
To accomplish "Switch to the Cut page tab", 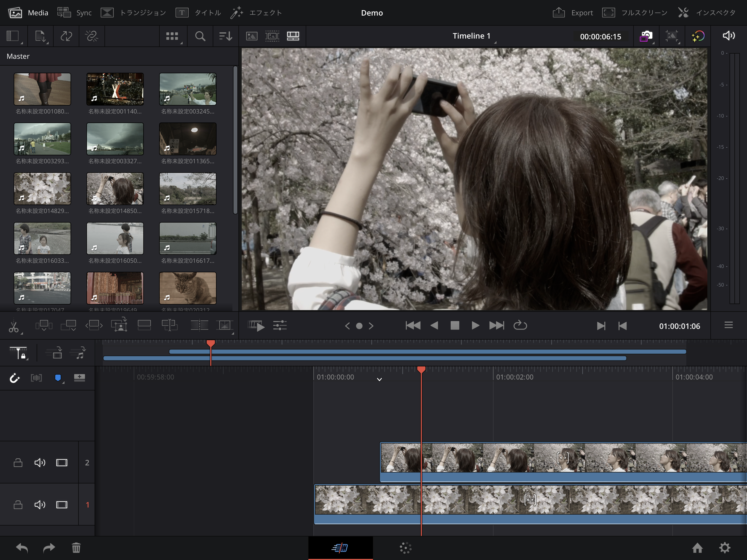I will (340, 547).
